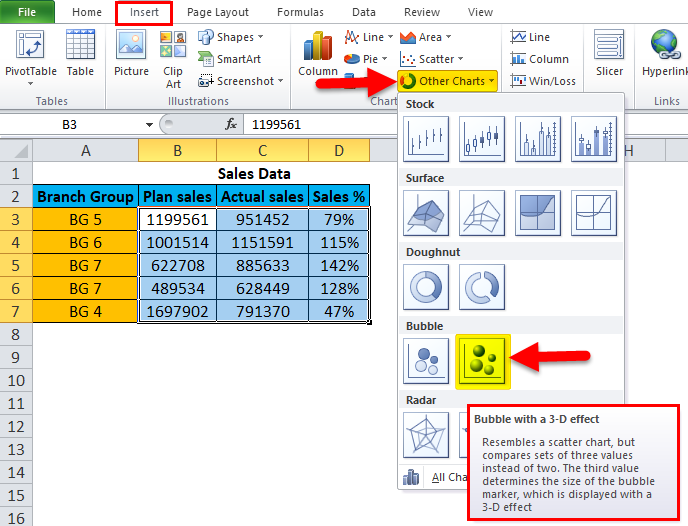Select the 3-D Surface chart
This screenshot has width=688, height=526.
tap(426, 213)
